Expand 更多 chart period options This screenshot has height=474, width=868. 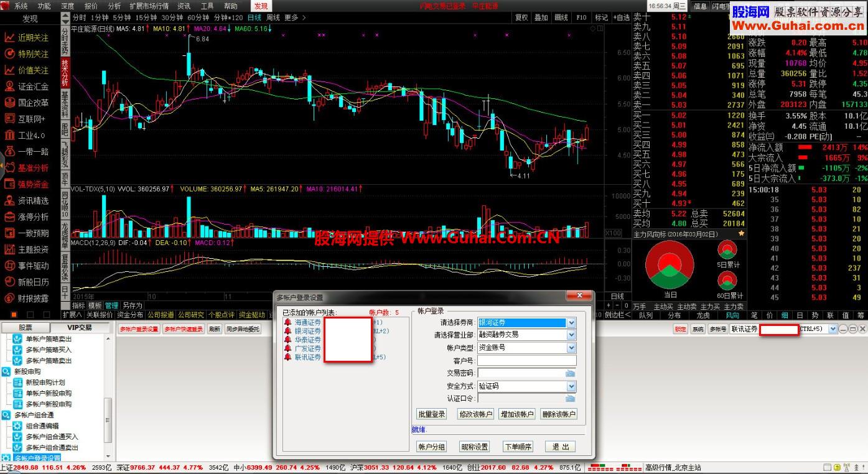point(294,17)
